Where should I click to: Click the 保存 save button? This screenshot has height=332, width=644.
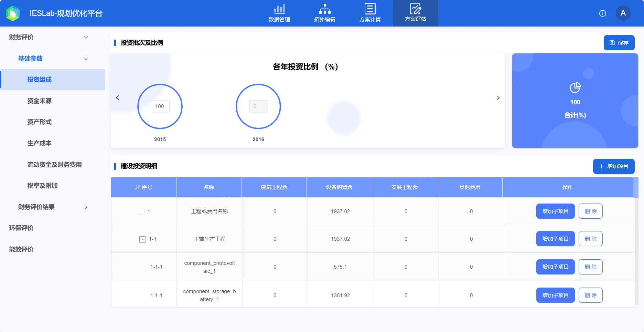[619, 43]
